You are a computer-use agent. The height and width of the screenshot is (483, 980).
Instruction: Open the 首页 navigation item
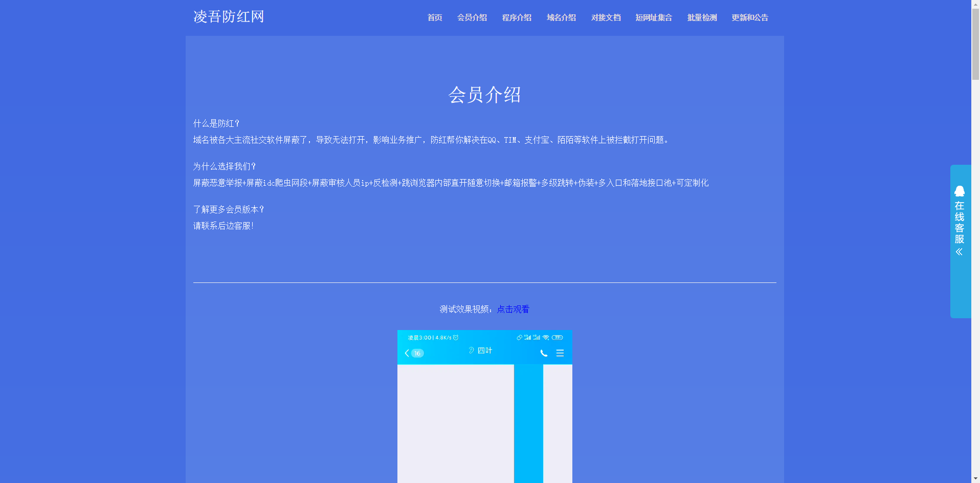[x=435, y=17]
